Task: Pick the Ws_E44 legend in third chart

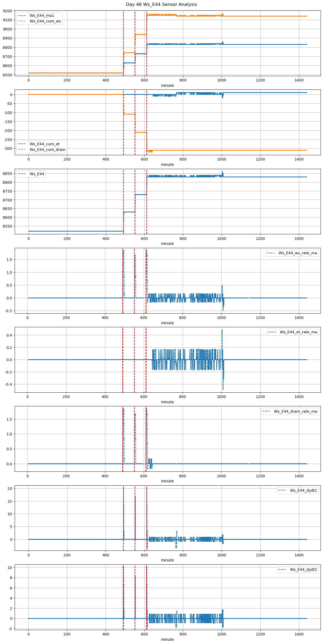Action: pos(37,174)
